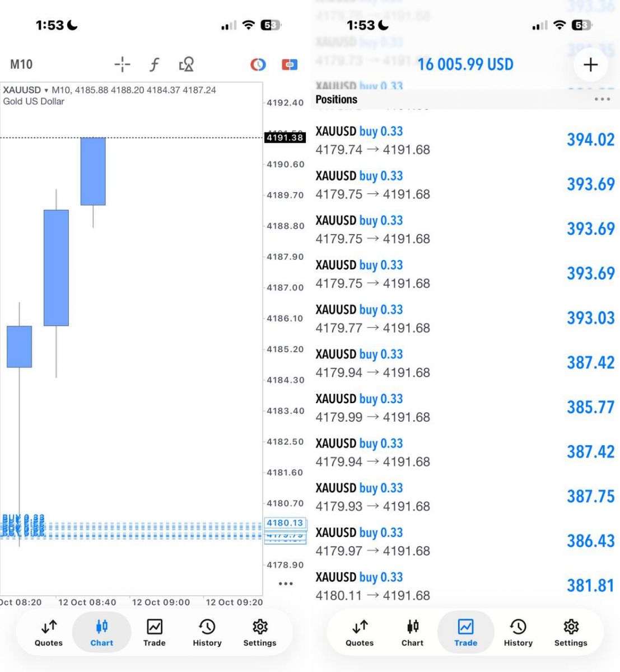Open History tab on the chart screen
Image resolution: width=620 pixels, height=672 pixels.
pyautogui.click(x=207, y=633)
